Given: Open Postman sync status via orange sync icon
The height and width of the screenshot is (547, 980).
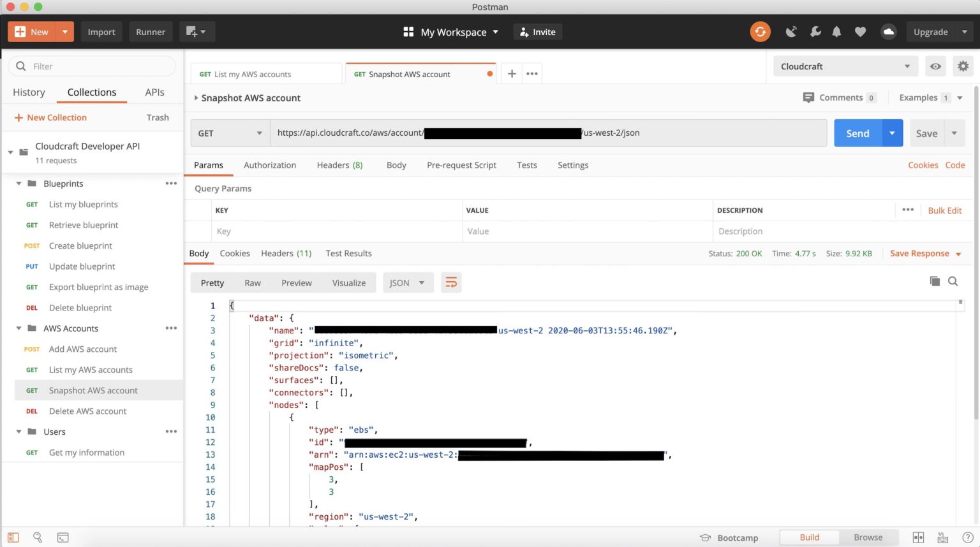Looking at the screenshot, I should [x=760, y=31].
